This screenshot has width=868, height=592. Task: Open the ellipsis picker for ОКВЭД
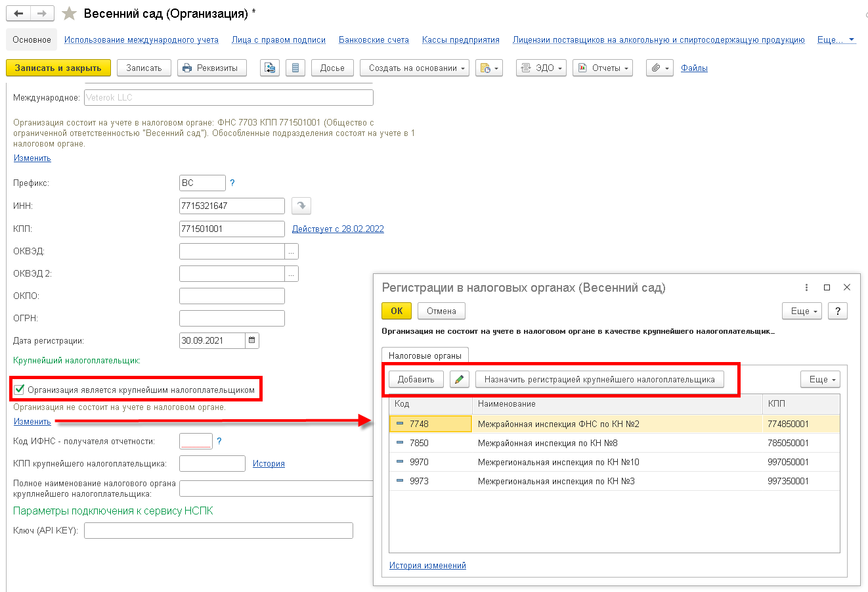coord(292,251)
